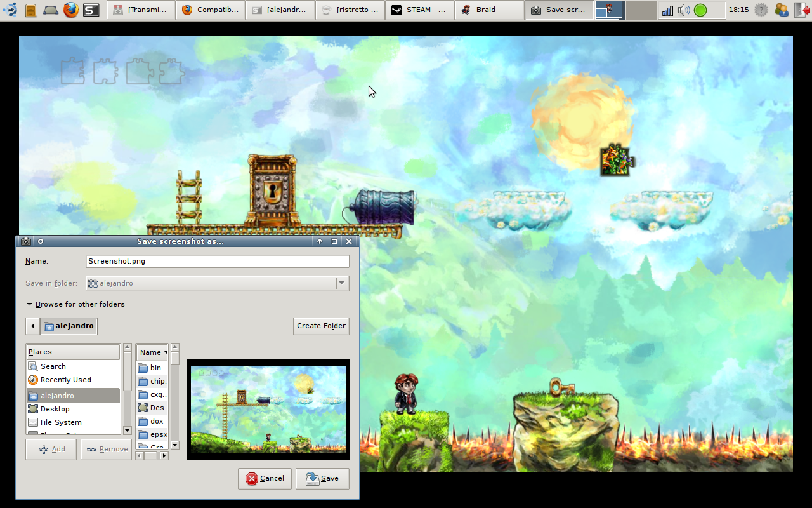The image size is (812, 508).
Task: Click the Add bookmark button
Action: pyautogui.click(x=51, y=450)
